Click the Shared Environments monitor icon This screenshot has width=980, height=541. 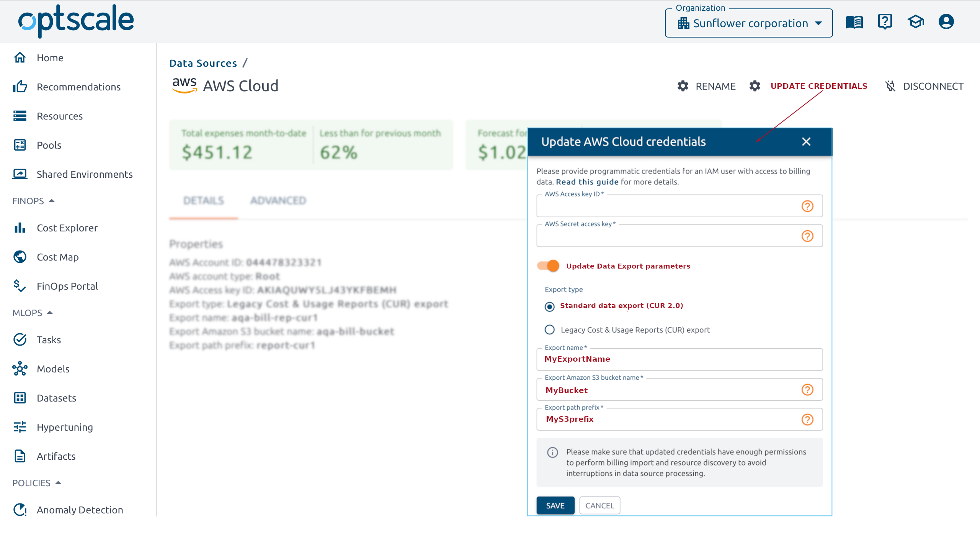point(20,174)
